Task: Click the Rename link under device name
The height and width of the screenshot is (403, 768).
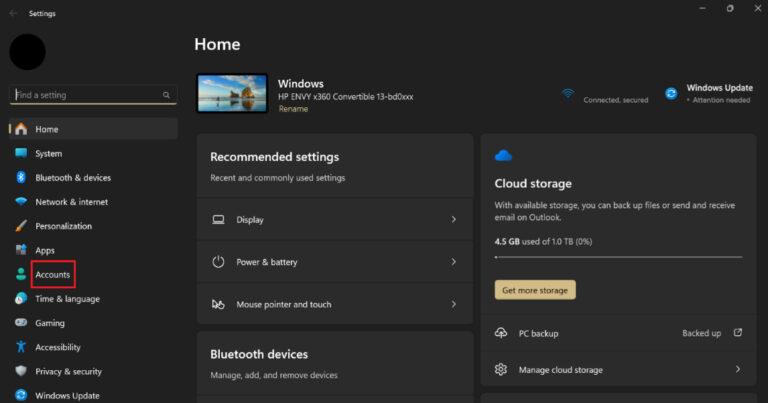Action: click(x=293, y=109)
